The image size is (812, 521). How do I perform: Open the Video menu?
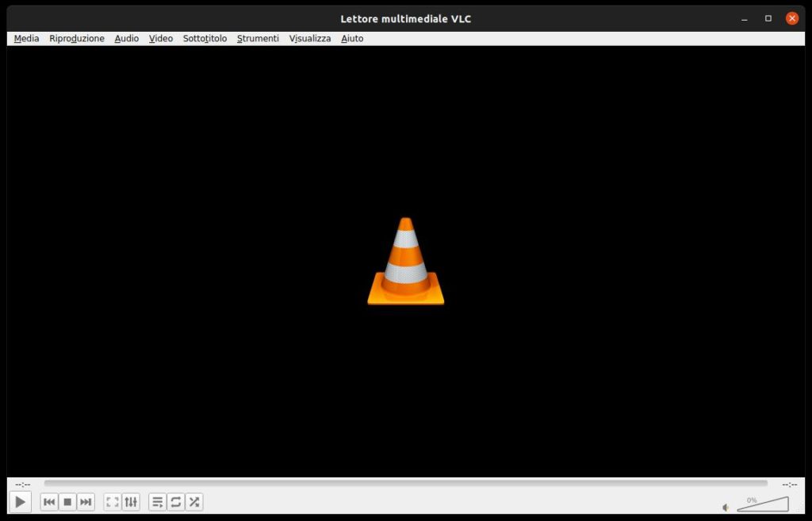coord(160,38)
